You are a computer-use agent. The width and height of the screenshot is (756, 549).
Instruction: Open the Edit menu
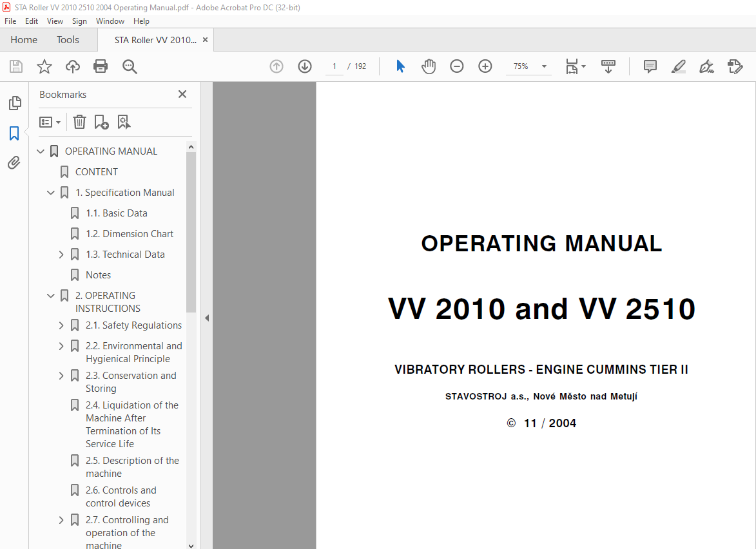click(x=32, y=21)
